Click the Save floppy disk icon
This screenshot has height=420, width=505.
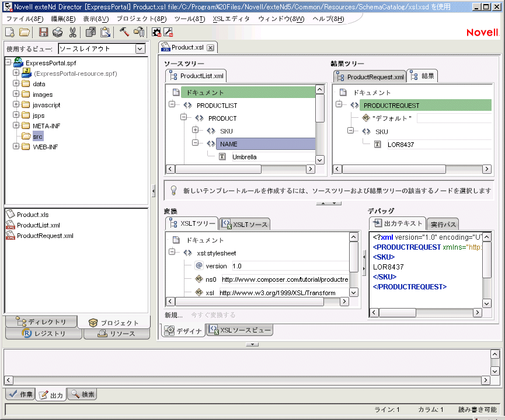pyautogui.click(x=44, y=32)
